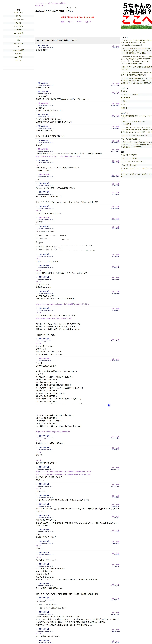
Task: Open ニュー速VIP sidebar category
Action: pyautogui.click(x=18, y=57)
